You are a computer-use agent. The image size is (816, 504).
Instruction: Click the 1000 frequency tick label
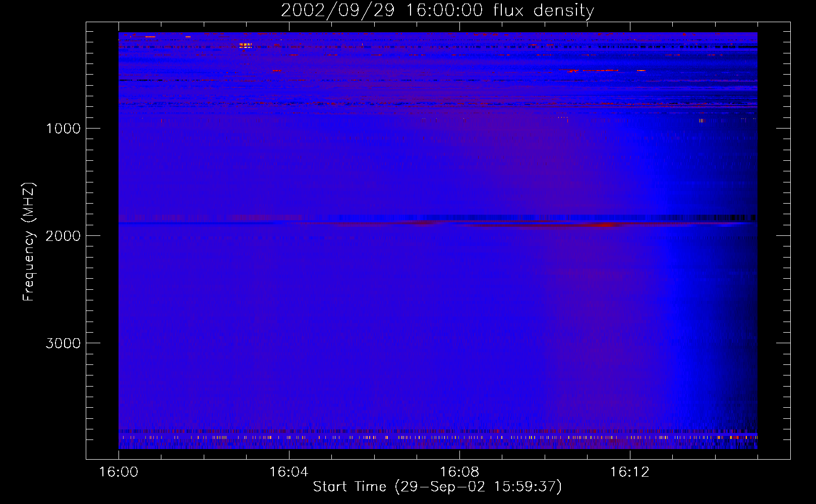(63, 129)
